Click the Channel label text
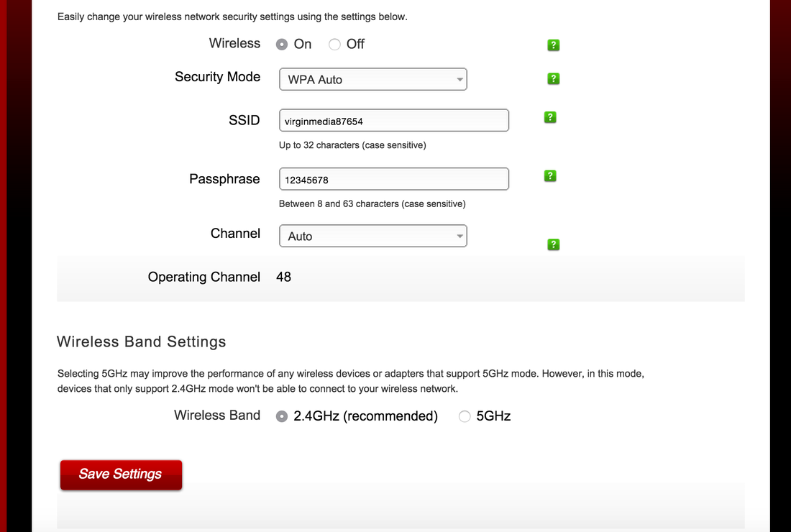This screenshot has width=791, height=532. coord(235,234)
